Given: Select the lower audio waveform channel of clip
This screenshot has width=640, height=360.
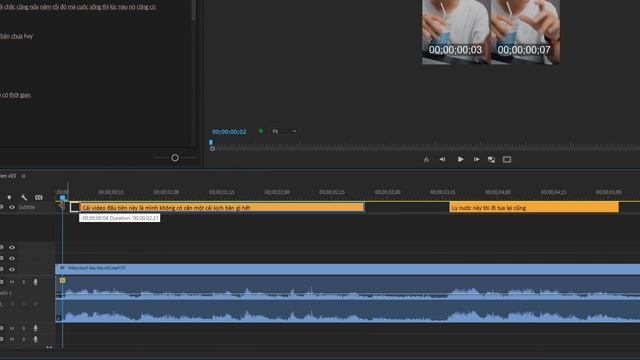Looking at the screenshot, I should [347, 311].
